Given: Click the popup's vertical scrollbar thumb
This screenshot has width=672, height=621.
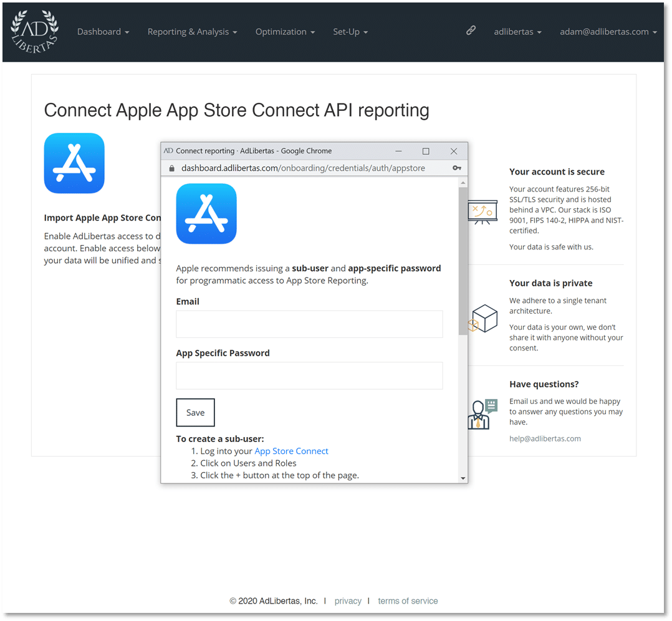Looking at the screenshot, I should pyautogui.click(x=463, y=261).
